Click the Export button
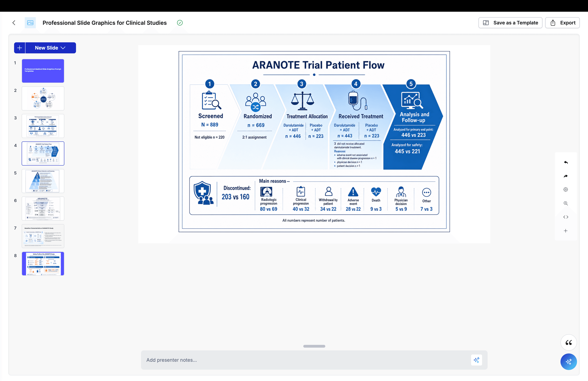Screen dimensions: 588x381 (562, 23)
